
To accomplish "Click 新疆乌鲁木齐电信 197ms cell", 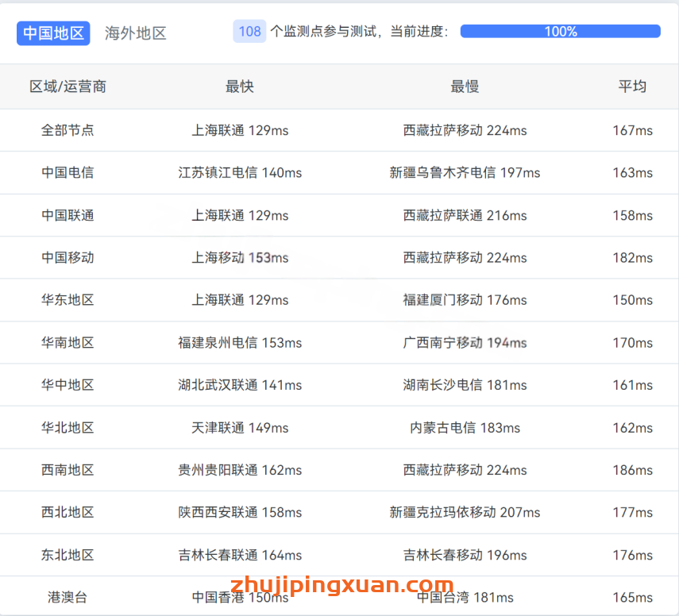I will (465, 173).
